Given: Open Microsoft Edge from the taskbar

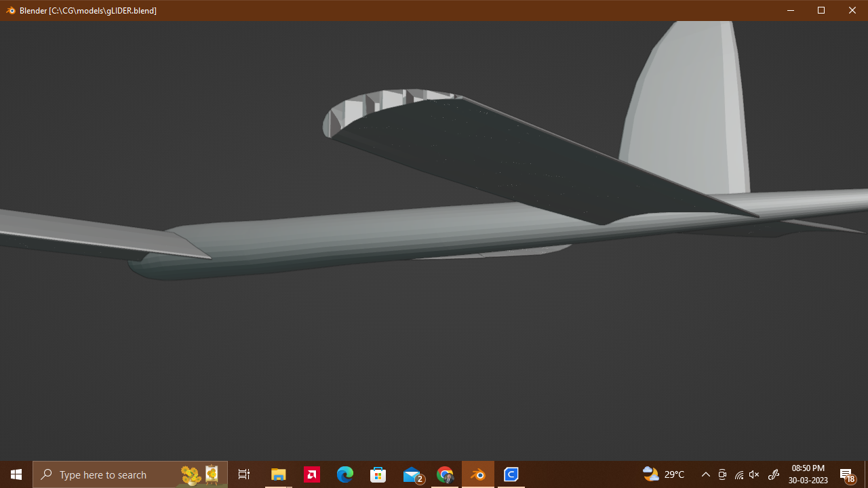Looking at the screenshot, I should [x=345, y=474].
